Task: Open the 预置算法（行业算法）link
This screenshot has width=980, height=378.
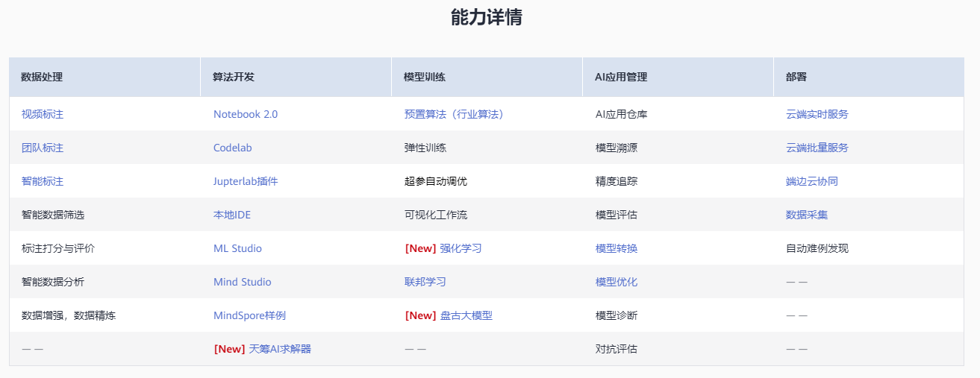Action: click(x=455, y=114)
